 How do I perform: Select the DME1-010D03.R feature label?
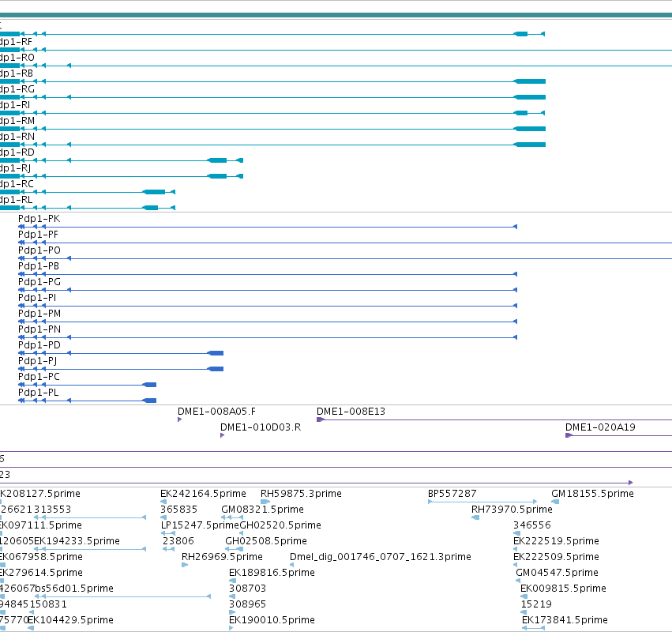pyautogui.click(x=261, y=427)
